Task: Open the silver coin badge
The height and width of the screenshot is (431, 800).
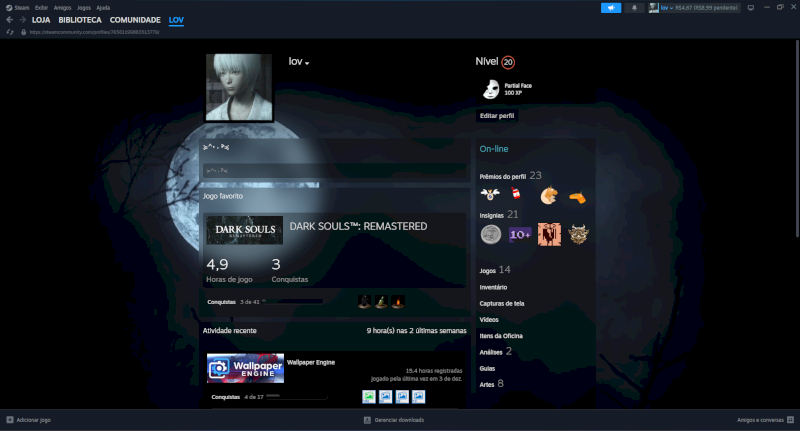Action: [x=491, y=234]
